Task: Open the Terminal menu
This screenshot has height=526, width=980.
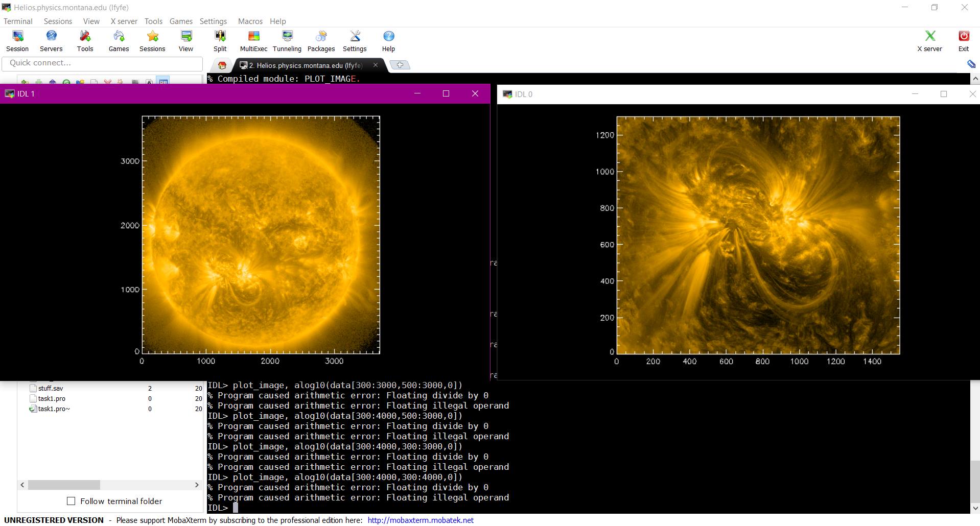Action: point(18,21)
